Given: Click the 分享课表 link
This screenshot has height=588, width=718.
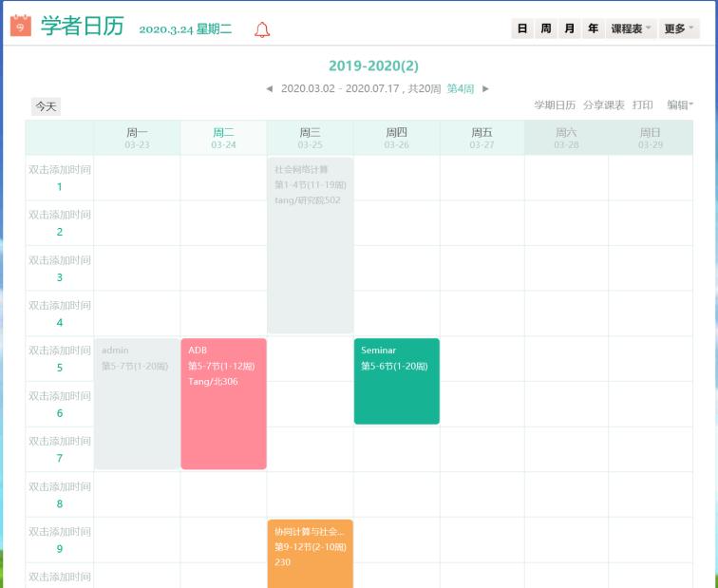Looking at the screenshot, I should click(x=604, y=105).
